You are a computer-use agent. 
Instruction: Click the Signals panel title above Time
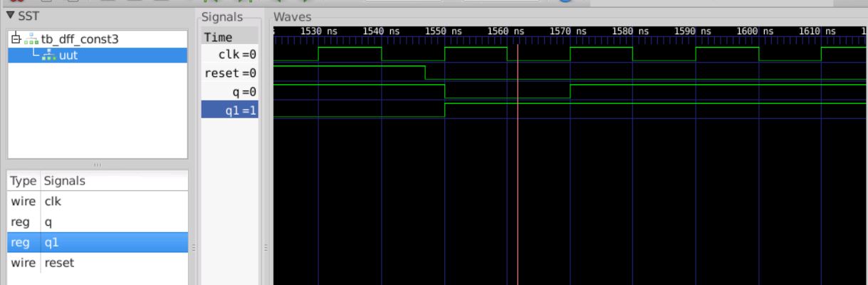click(224, 17)
